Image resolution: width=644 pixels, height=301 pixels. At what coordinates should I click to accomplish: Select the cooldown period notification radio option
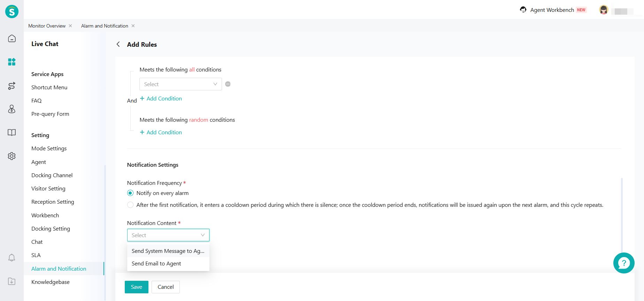tap(130, 205)
